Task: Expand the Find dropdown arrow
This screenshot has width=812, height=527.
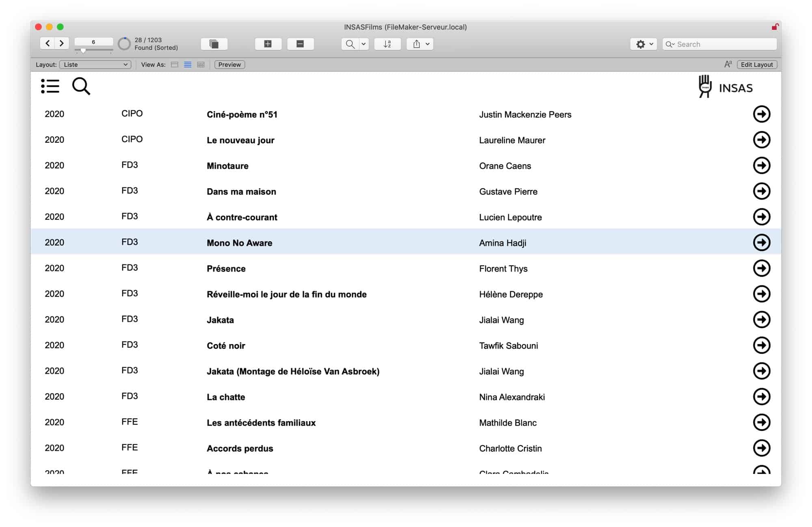Action: 363,44
